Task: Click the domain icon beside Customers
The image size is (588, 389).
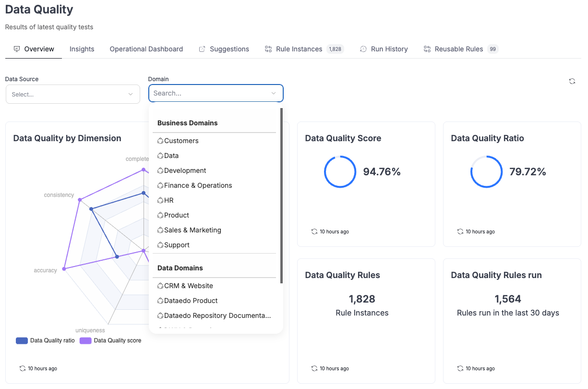Action: pos(160,141)
